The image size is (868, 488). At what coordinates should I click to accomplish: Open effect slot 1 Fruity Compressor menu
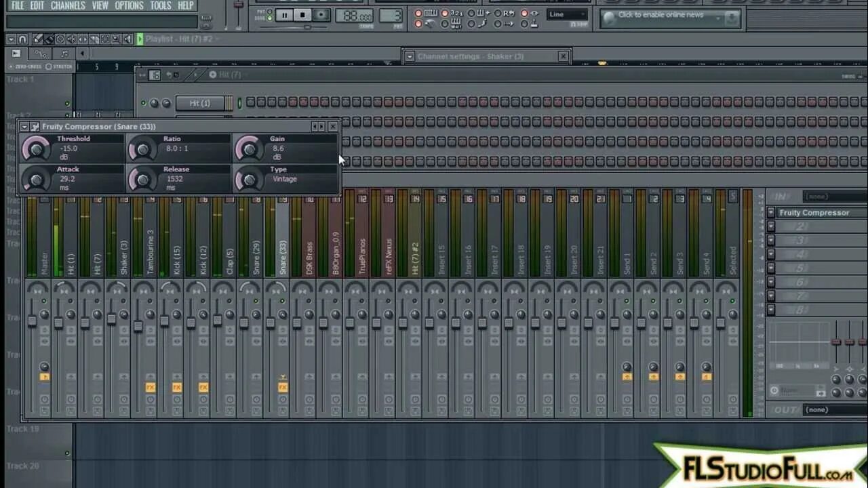point(771,213)
